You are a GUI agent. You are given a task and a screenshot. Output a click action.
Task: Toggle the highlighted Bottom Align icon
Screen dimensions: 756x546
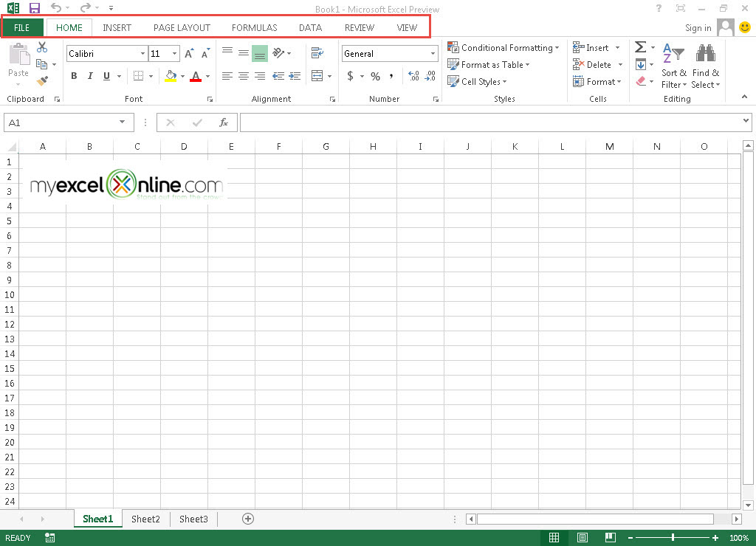coord(260,53)
